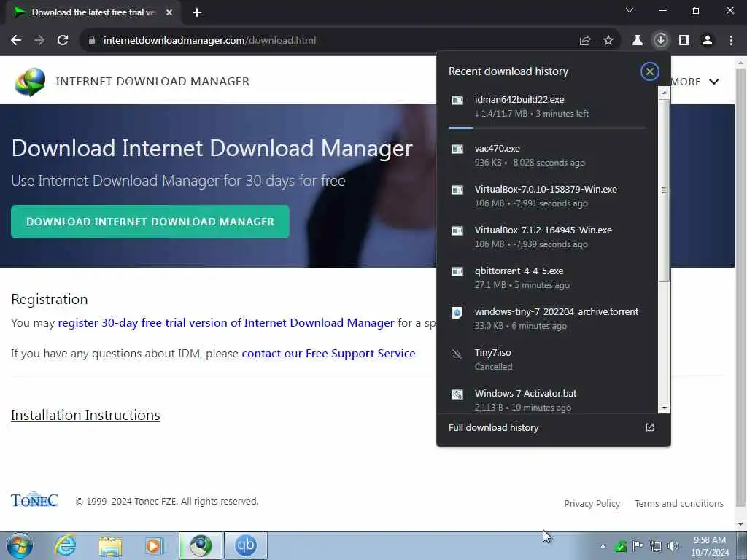Image resolution: width=747 pixels, height=560 pixels.
Task: Click the windows-tiny-7 torrent file icon
Action: [457, 312]
